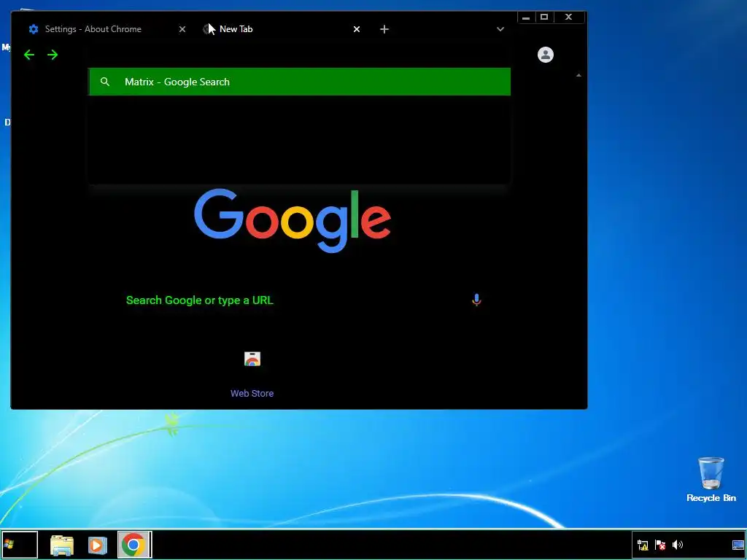Close the New Tab tab

pos(356,29)
